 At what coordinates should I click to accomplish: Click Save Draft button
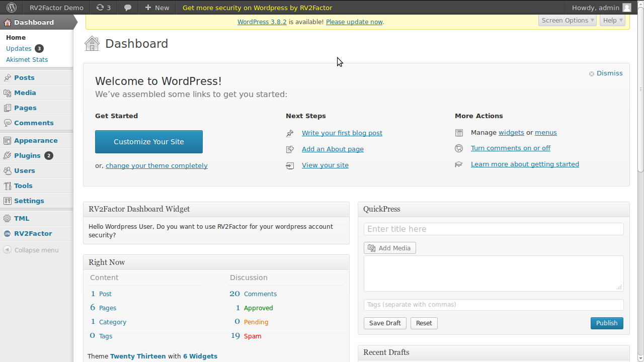click(x=385, y=323)
